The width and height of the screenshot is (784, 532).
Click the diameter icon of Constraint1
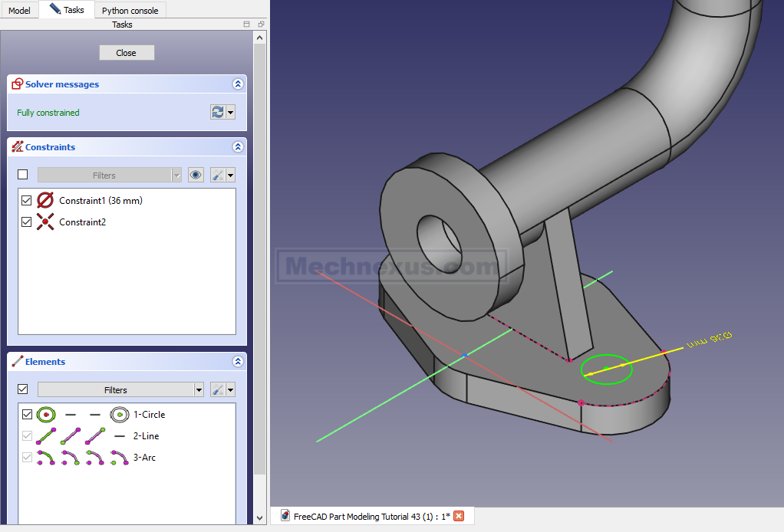46,201
